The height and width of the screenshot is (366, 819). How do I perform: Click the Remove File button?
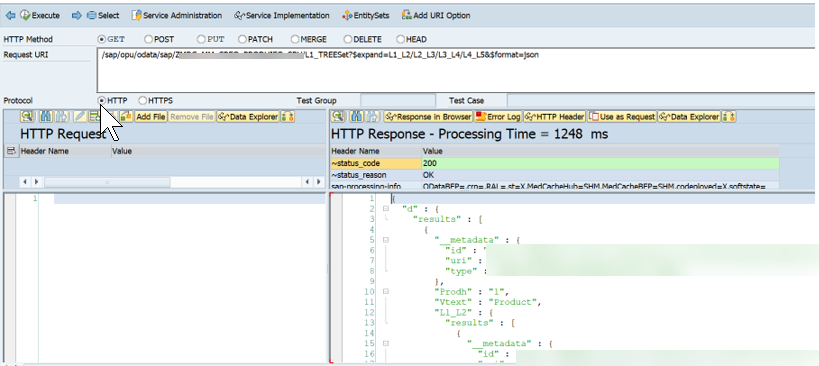click(x=191, y=117)
